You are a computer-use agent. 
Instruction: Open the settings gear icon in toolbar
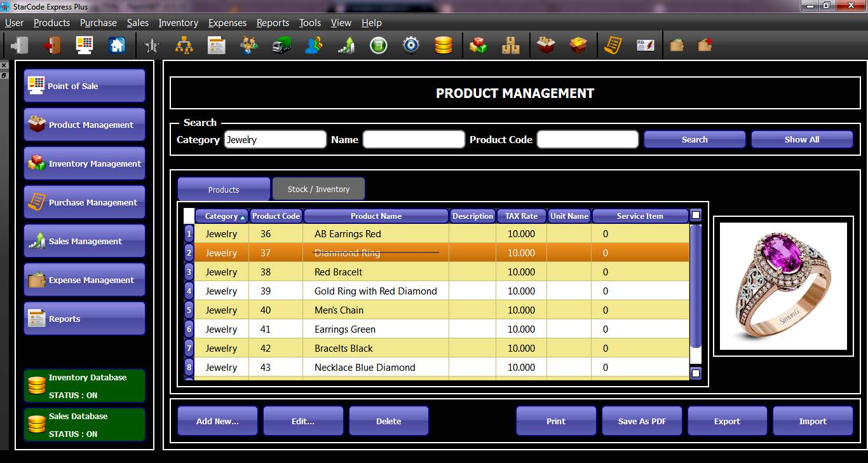point(411,45)
